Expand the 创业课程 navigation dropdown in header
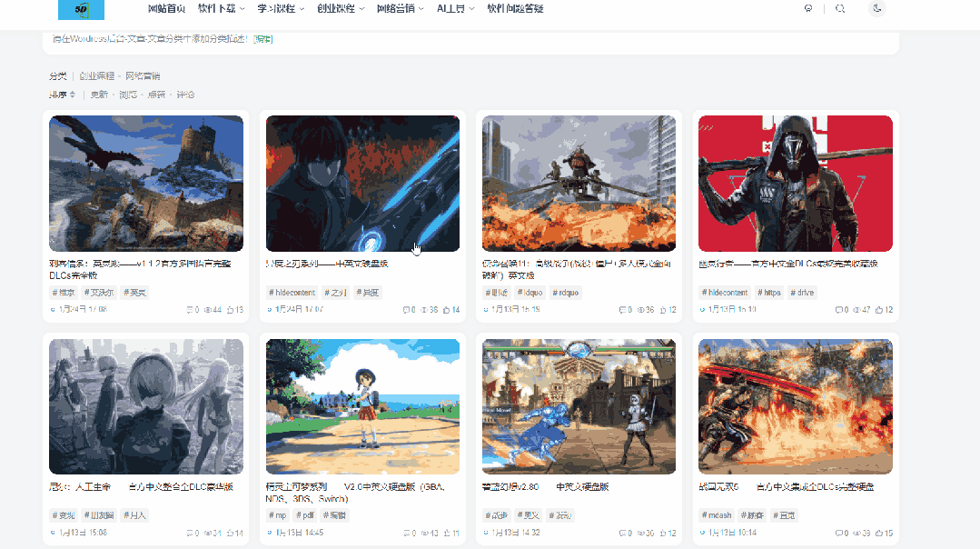 [x=341, y=9]
